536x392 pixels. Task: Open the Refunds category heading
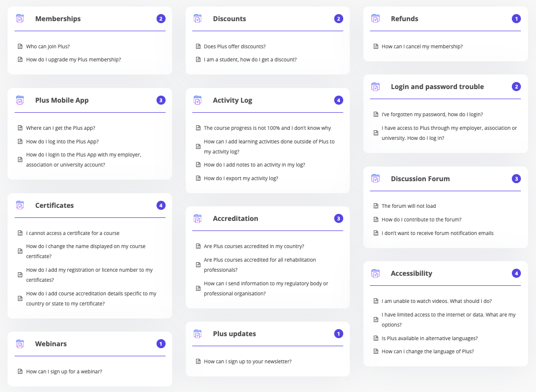[x=405, y=19]
